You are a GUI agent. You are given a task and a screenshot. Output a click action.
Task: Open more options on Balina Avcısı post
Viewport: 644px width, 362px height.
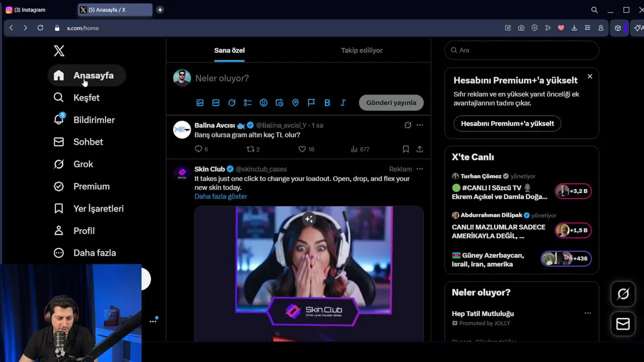(420, 125)
